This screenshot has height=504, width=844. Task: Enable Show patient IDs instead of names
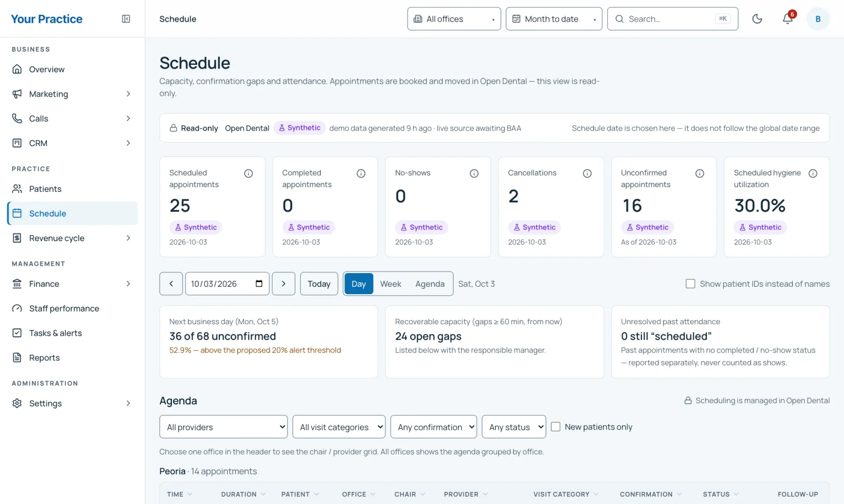(690, 284)
